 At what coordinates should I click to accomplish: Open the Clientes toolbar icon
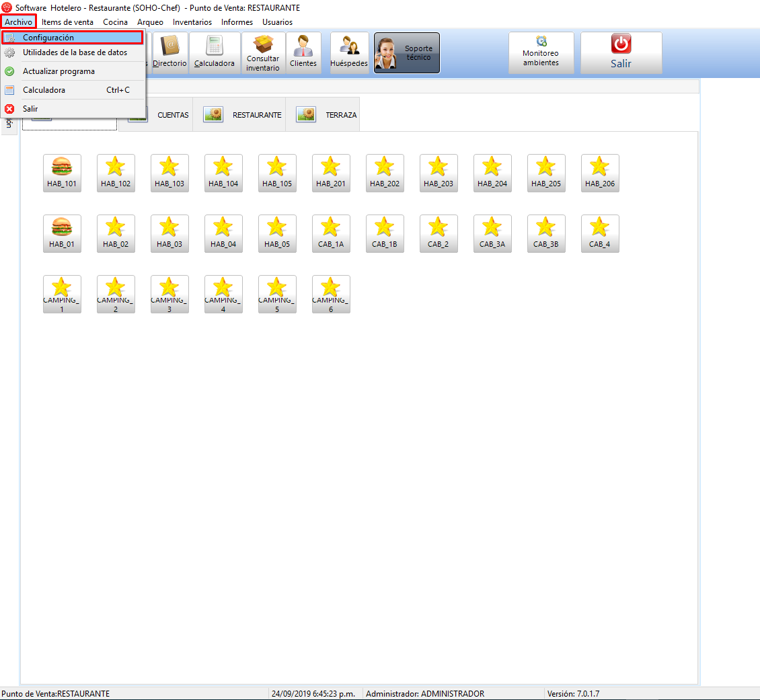coord(303,52)
